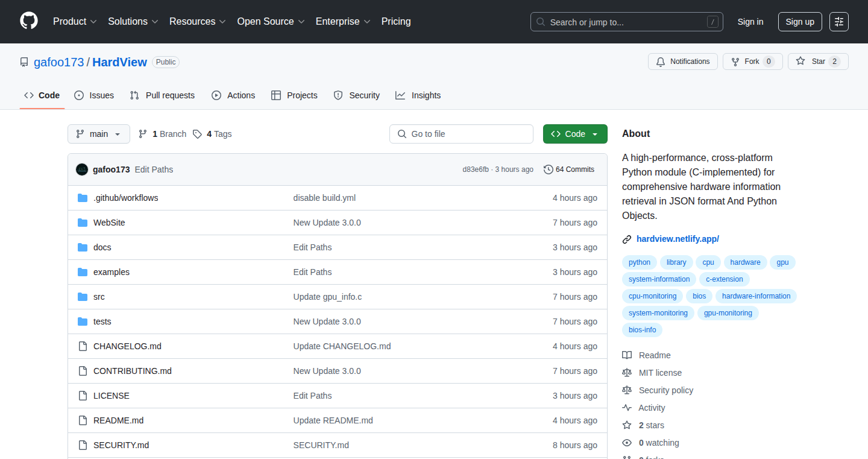
Task: Click the Notifications button
Action: coord(683,62)
